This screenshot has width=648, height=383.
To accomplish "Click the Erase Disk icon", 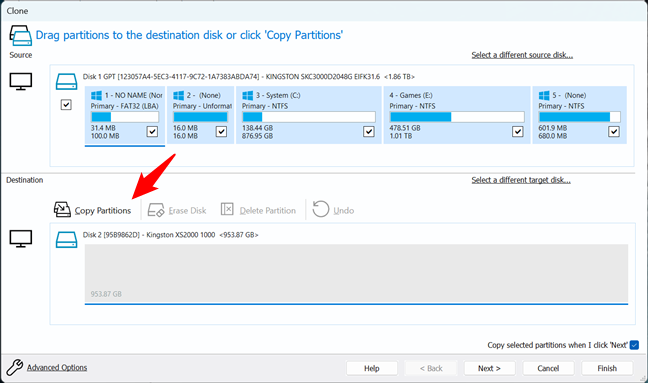I will pyautogui.click(x=156, y=210).
